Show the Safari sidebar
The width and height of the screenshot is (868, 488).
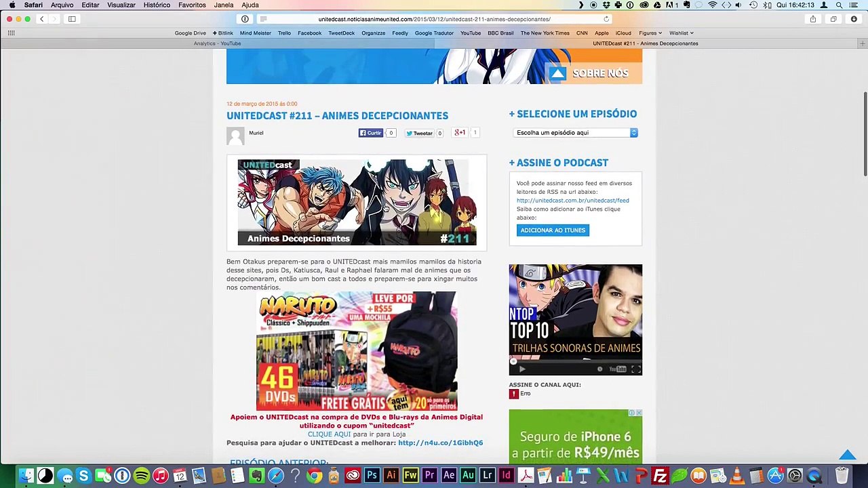[x=72, y=19]
